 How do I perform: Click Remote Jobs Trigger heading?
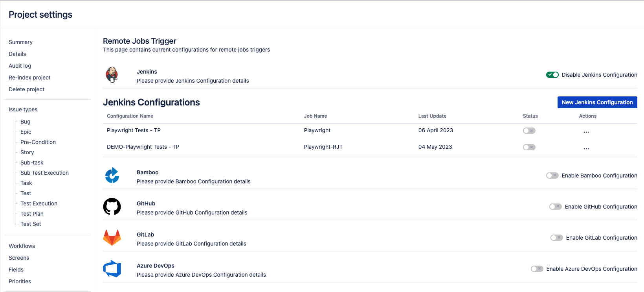click(x=139, y=41)
